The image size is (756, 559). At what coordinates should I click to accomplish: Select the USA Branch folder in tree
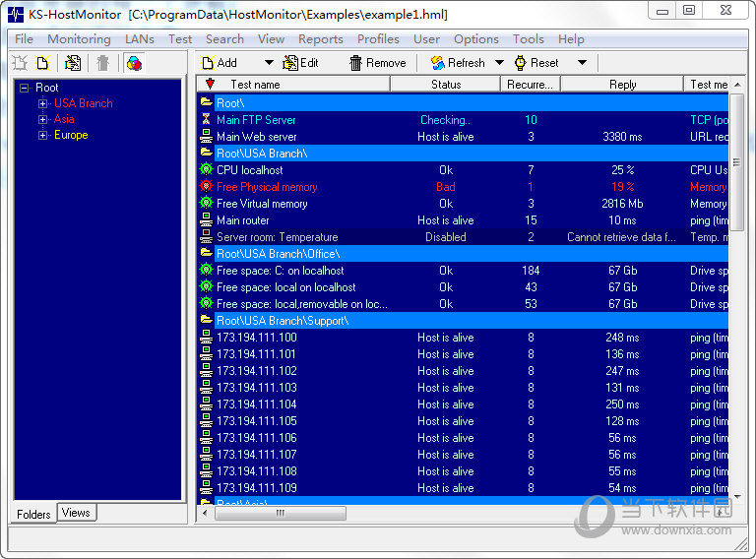point(84,103)
